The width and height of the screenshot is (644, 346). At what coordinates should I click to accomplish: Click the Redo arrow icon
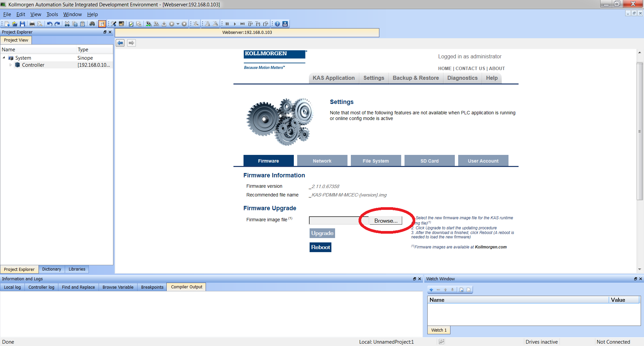(x=57, y=24)
